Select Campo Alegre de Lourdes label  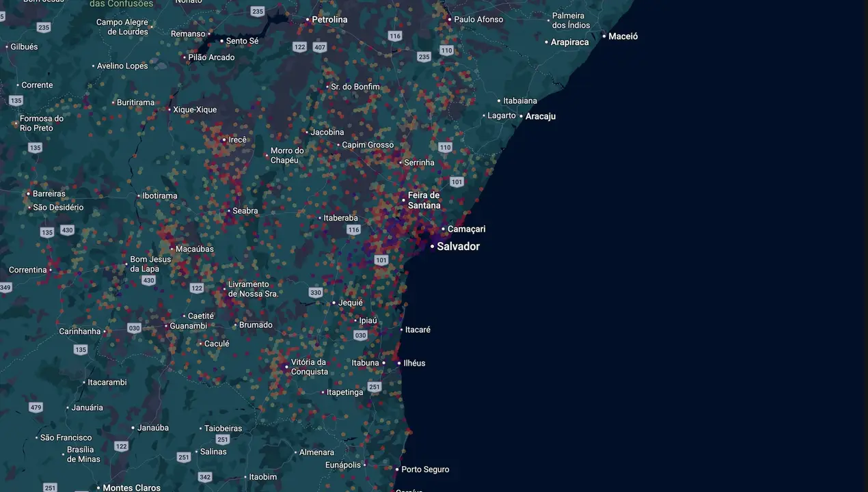click(x=122, y=27)
